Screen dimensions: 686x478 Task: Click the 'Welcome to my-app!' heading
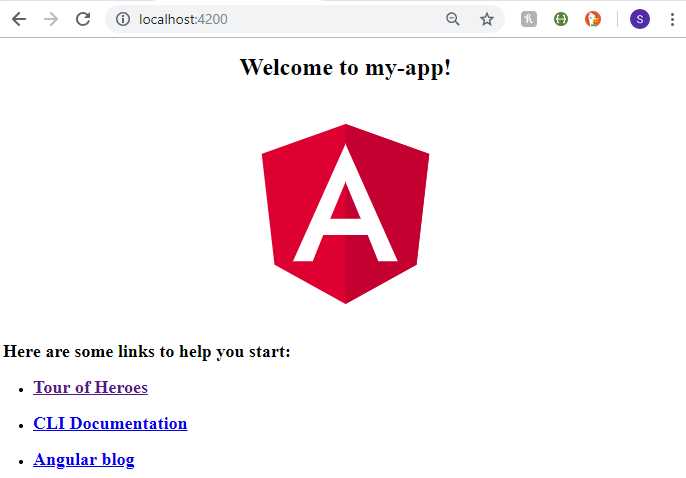345,68
